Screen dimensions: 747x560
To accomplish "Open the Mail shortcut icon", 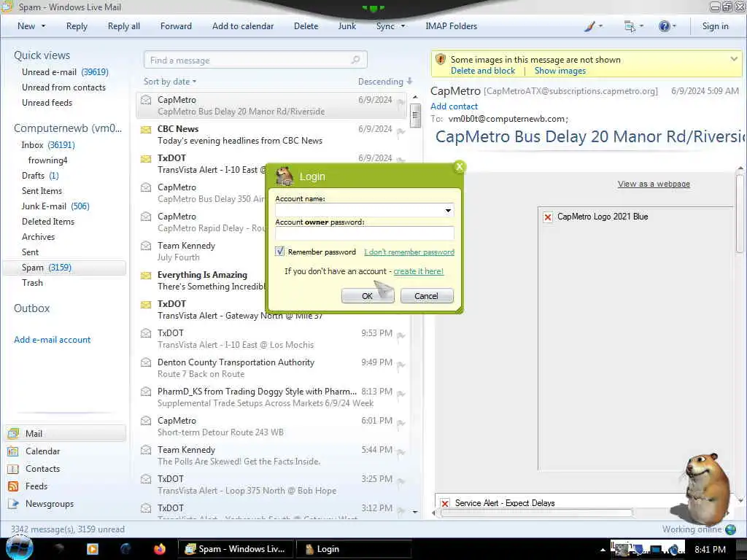I will [x=13, y=433].
